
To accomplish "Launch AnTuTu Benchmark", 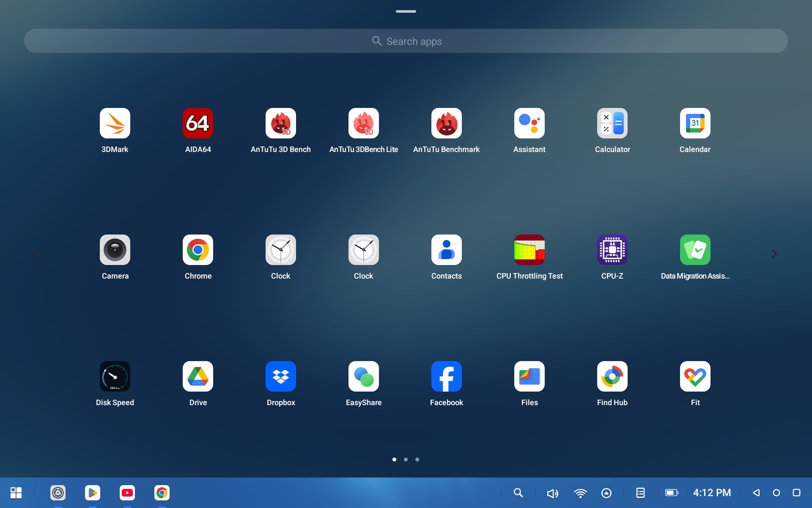I will (x=447, y=123).
